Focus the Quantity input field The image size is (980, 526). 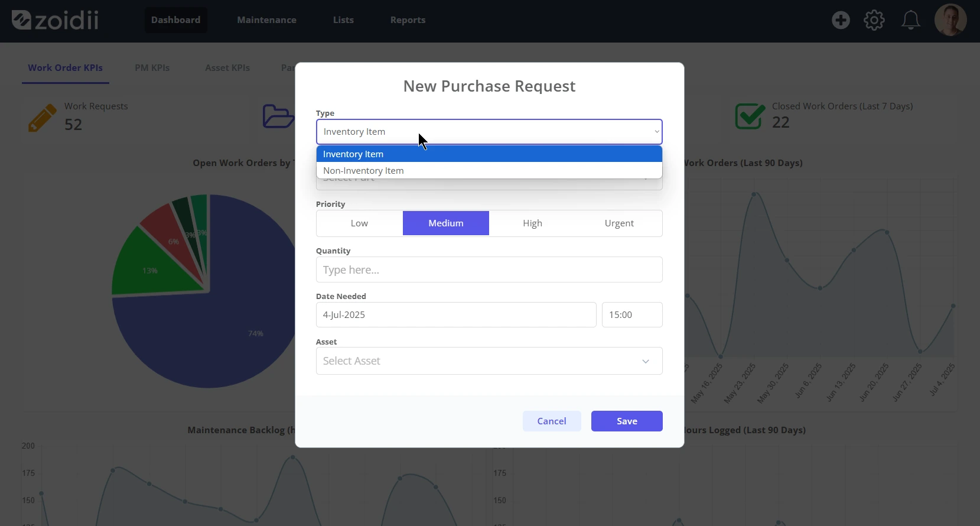489,270
